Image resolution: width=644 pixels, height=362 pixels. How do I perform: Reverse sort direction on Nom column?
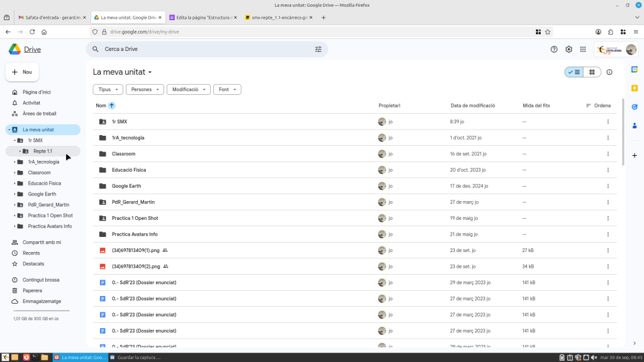(x=112, y=106)
